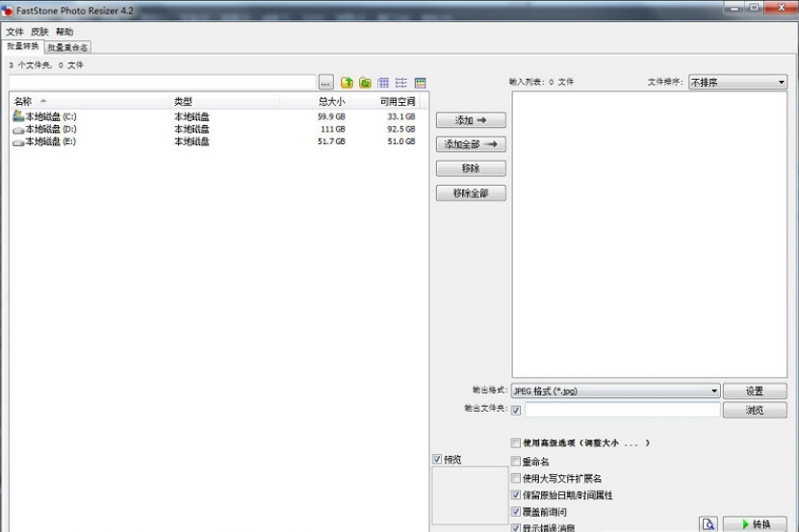799x532 pixels.
Task: Open the 皮肤 menu
Action: pos(39,32)
